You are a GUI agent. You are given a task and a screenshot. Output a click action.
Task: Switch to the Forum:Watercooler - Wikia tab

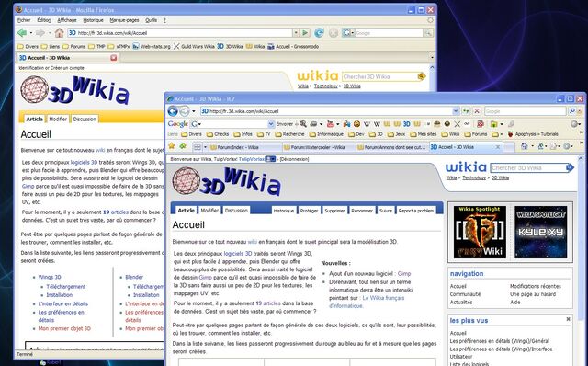318,147
